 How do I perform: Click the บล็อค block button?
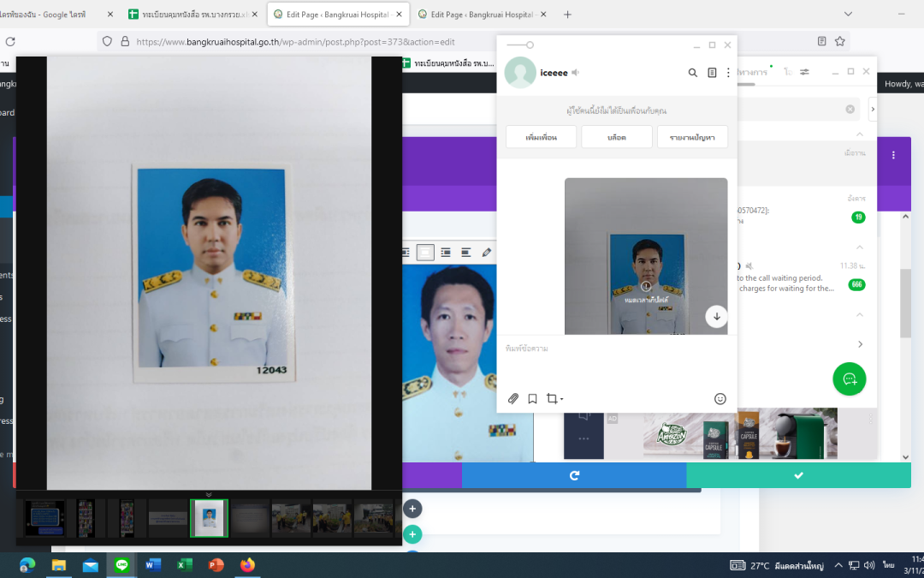coord(616,137)
